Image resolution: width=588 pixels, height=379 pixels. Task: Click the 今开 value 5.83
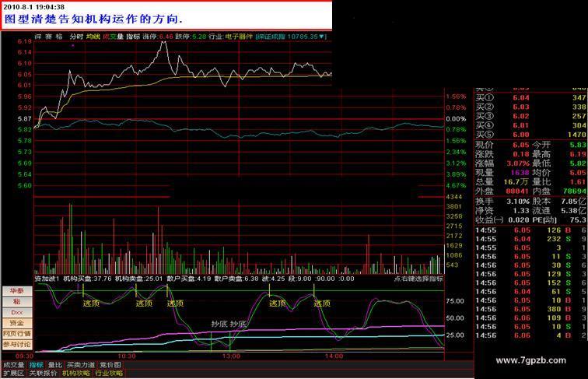point(578,145)
